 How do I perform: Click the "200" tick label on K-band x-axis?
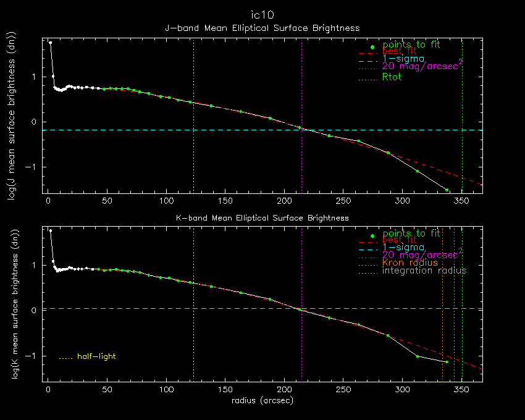[284, 390]
